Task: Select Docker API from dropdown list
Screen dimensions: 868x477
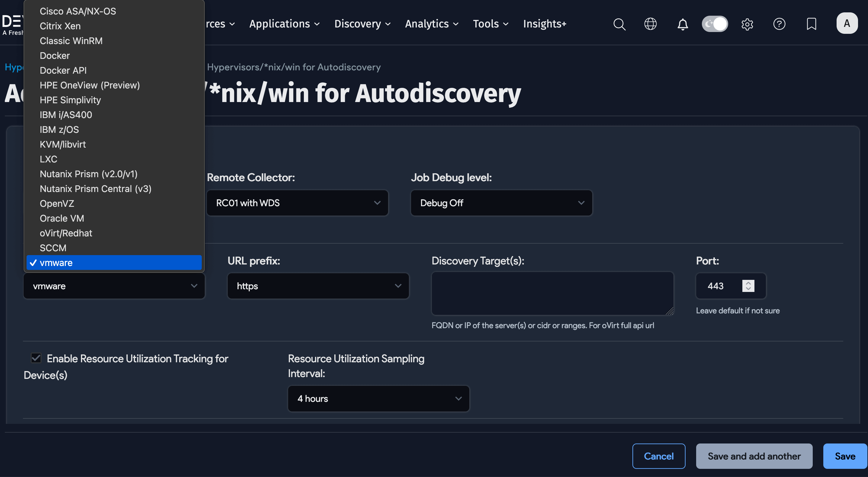Action: (x=63, y=70)
